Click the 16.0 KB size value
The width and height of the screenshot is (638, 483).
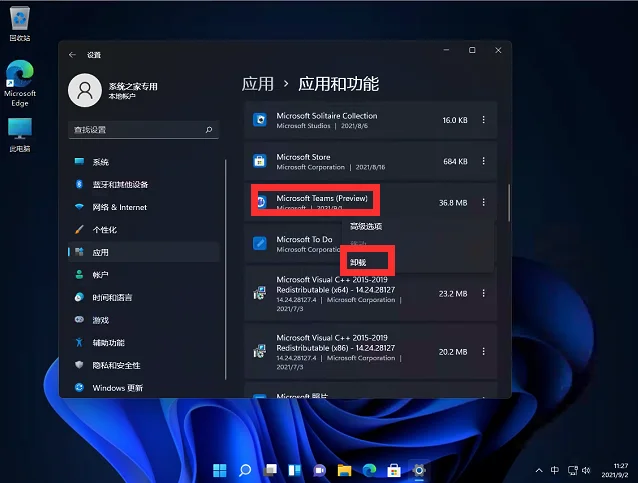coord(455,120)
